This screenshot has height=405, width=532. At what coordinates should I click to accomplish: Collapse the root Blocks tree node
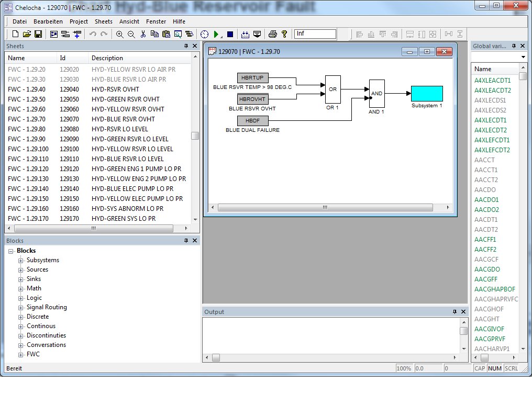point(11,251)
